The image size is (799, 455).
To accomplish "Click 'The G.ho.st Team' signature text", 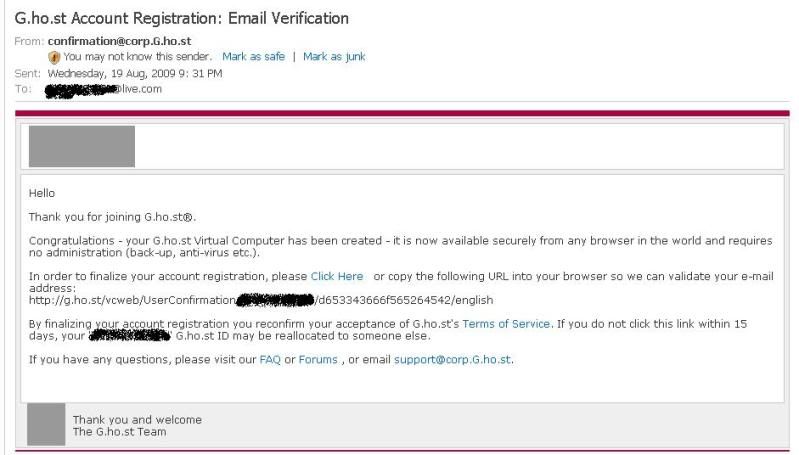I will pos(120,432).
